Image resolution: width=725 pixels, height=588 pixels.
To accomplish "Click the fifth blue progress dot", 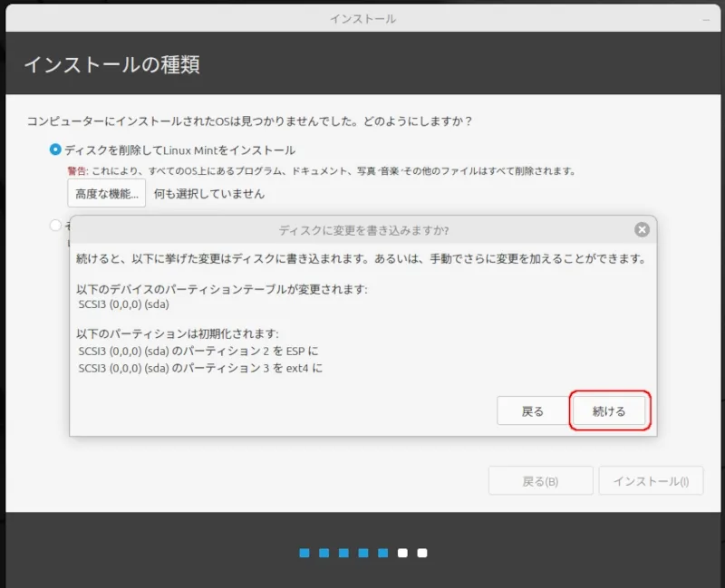I will point(383,553).
